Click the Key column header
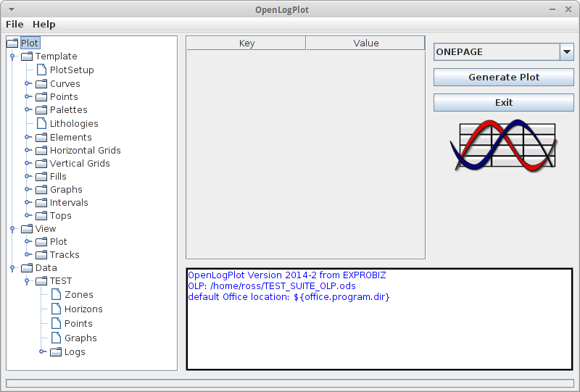580x392 pixels. tap(246, 43)
